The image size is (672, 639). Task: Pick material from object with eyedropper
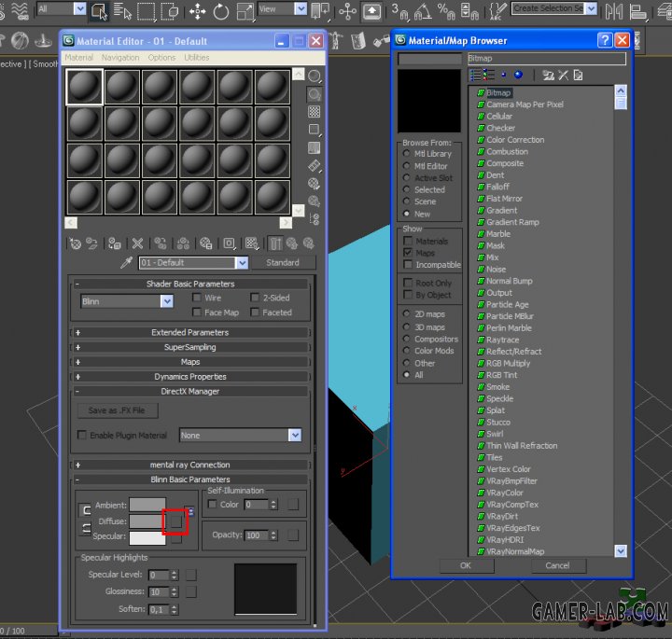pyautogui.click(x=128, y=263)
